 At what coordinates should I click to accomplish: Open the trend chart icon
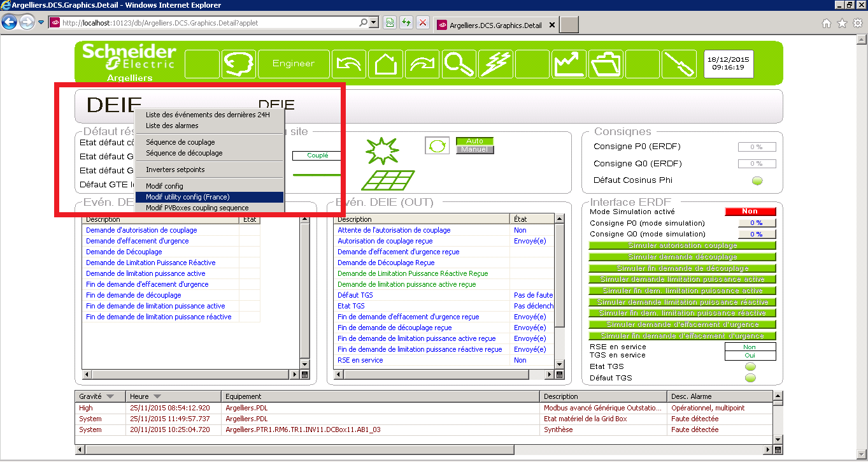click(569, 64)
